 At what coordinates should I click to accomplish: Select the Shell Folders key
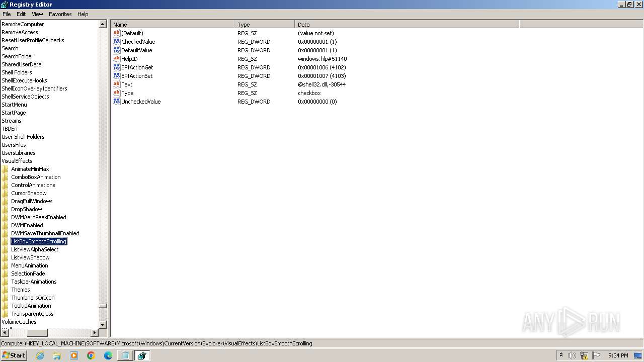pyautogui.click(x=17, y=72)
